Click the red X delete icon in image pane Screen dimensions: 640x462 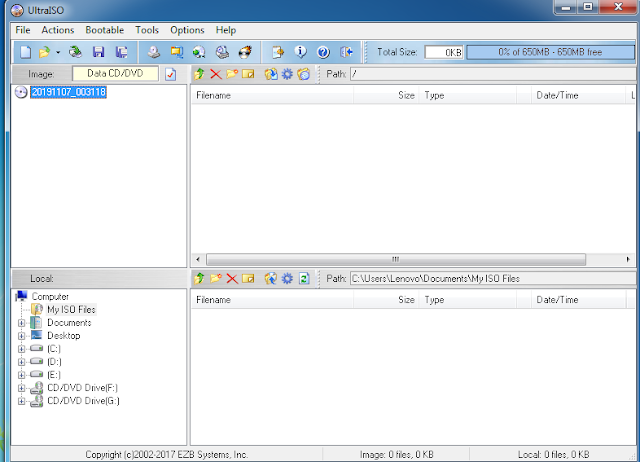215,74
